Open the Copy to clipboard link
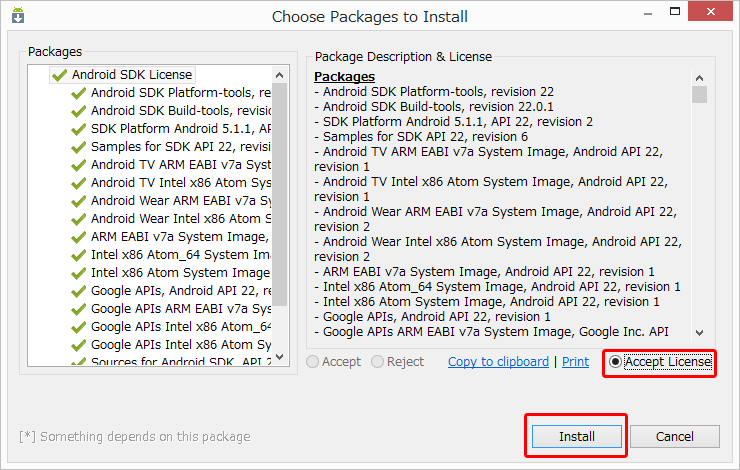 (x=498, y=362)
